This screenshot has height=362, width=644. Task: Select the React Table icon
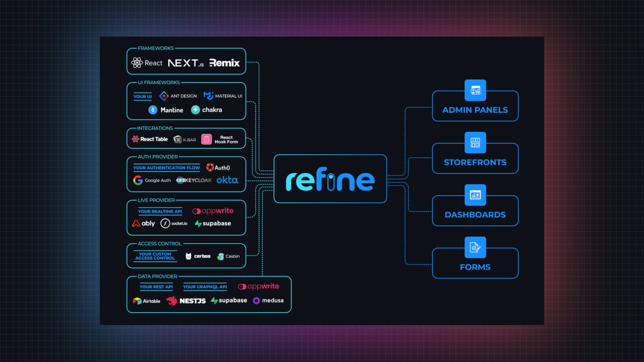(135, 139)
